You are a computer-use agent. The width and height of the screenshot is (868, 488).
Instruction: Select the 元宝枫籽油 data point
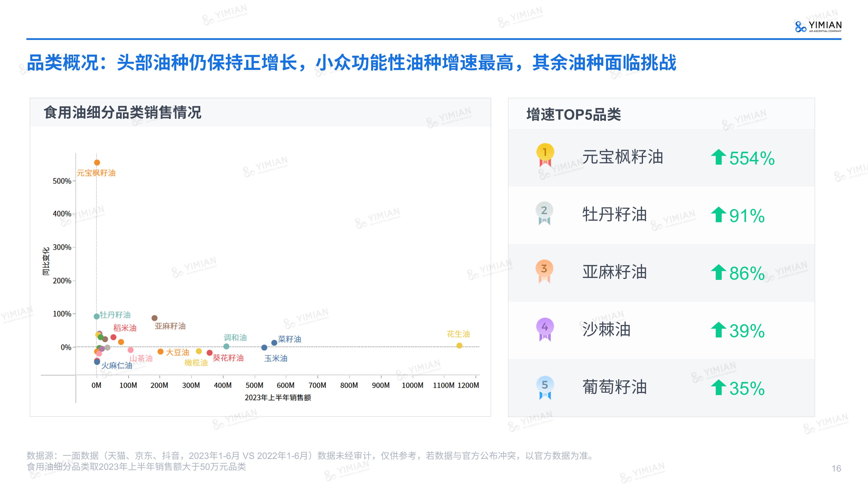(97, 162)
